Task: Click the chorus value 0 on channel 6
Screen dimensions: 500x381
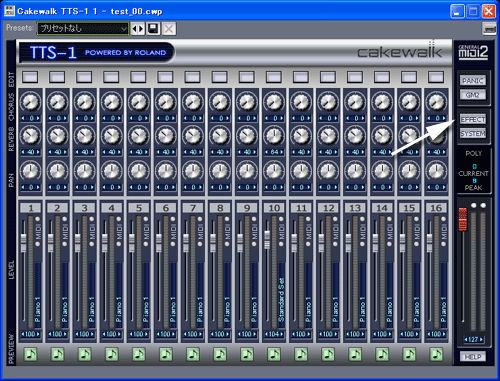Action: [x=166, y=118]
